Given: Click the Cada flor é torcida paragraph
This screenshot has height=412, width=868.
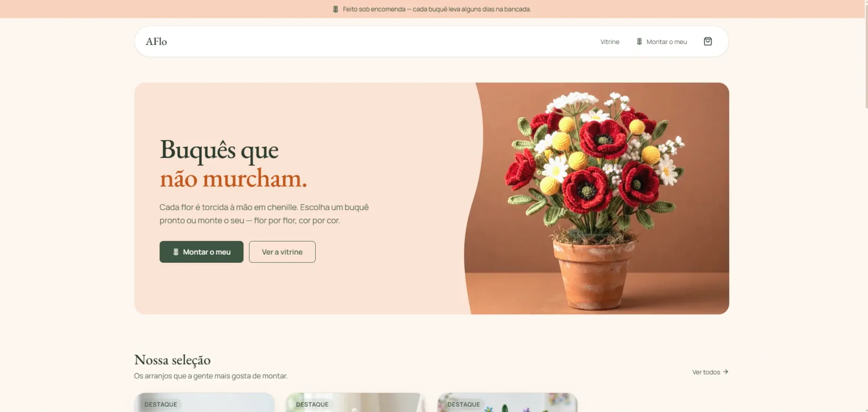Looking at the screenshot, I should point(264,214).
